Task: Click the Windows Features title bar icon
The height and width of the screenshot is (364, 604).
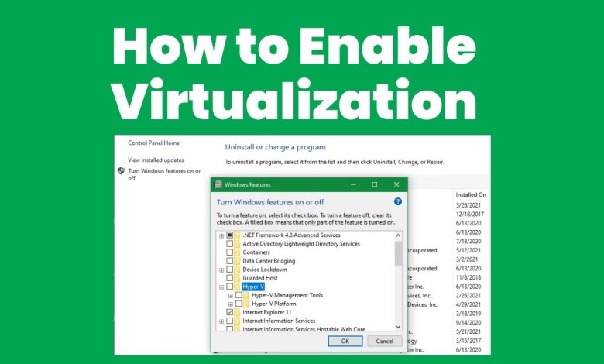Action: tap(218, 184)
